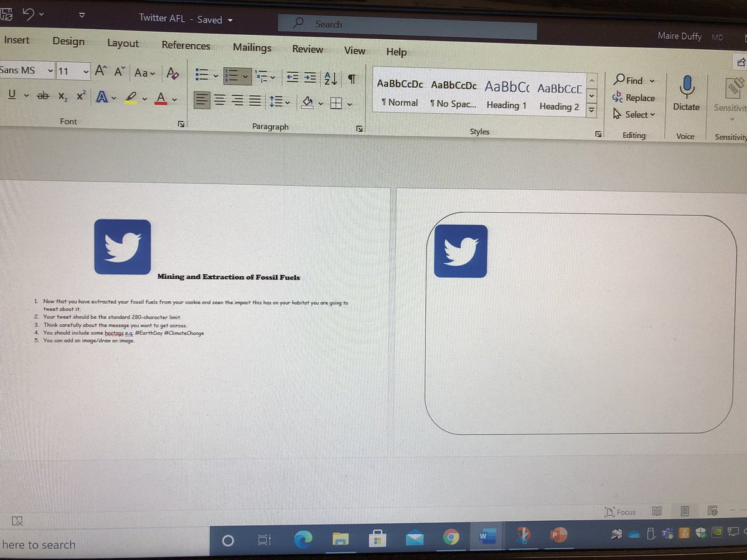Open the Review ribbon tab
Viewport: 747px width, 560px height.
(x=308, y=49)
